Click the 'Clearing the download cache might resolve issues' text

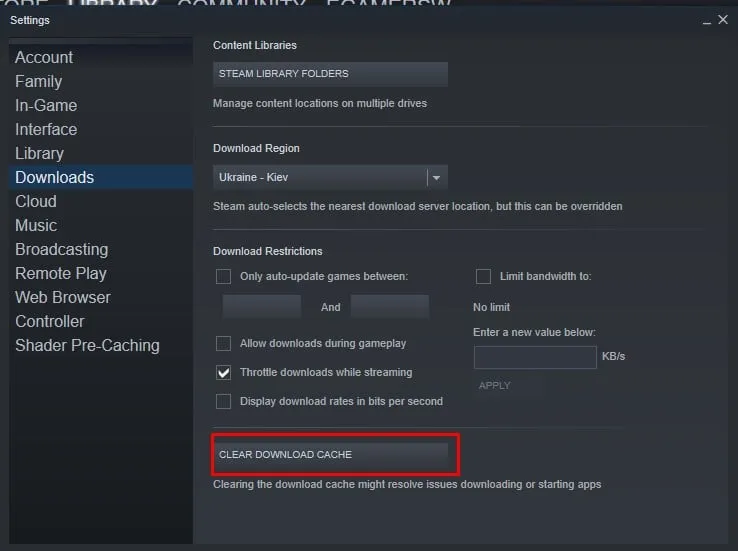click(x=407, y=484)
